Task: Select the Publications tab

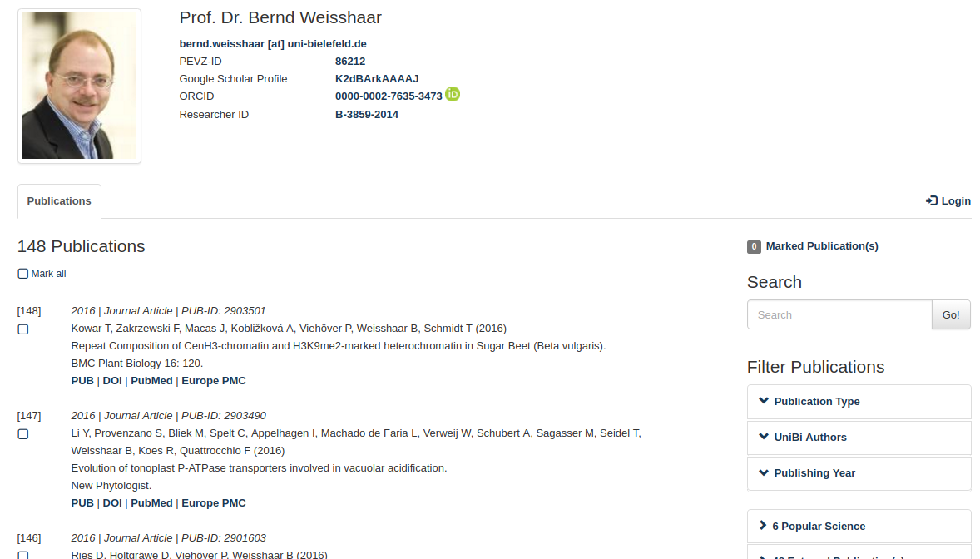Action: point(59,201)
